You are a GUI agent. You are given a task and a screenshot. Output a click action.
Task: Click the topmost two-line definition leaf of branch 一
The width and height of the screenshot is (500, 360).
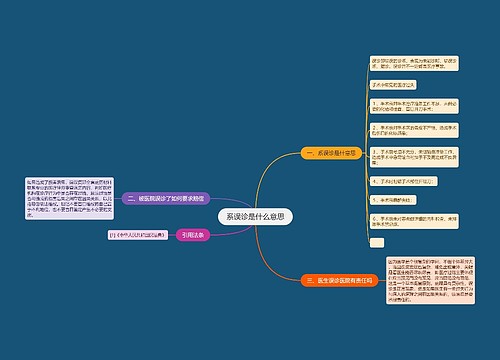pyautogui.click(x=414, y=63)
